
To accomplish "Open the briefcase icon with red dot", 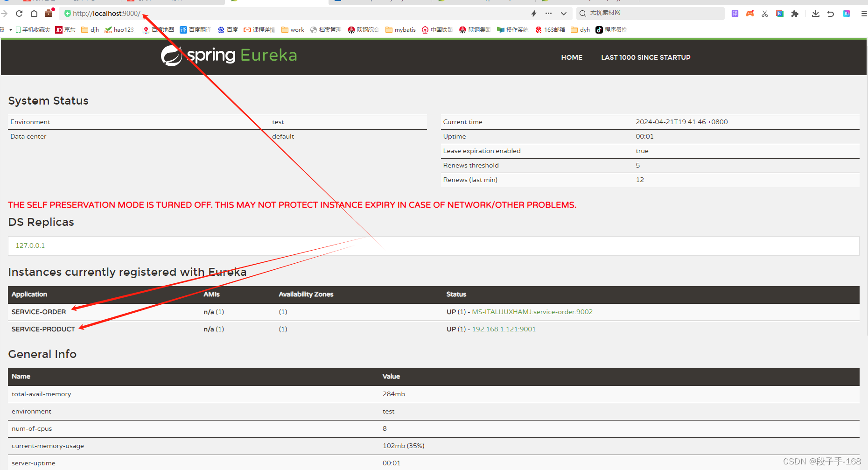I will coord(49,13).
